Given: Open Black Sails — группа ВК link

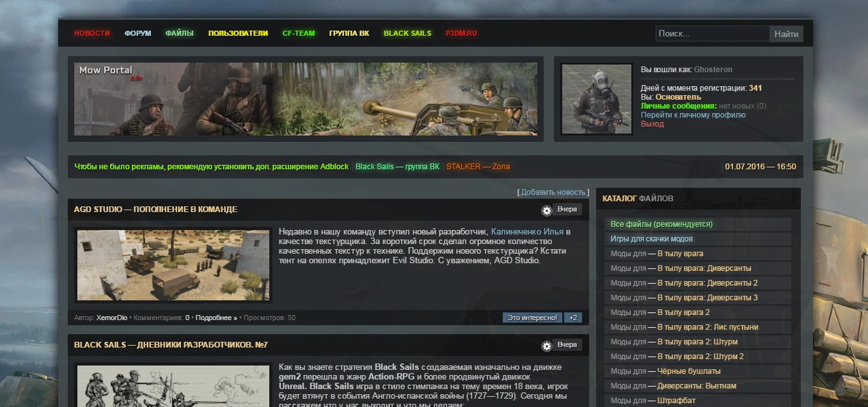Looking at the screenshot, I should tap(397, 167).
